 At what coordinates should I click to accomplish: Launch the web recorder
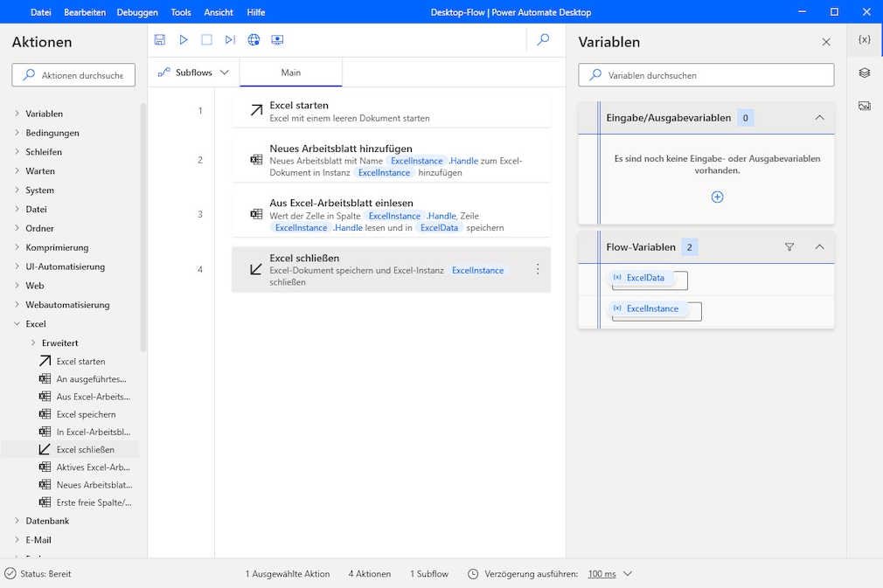coord(254,39)
